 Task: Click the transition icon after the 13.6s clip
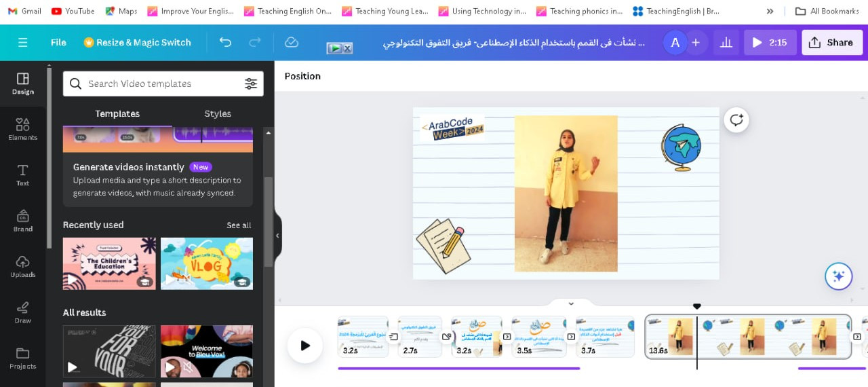click(857, 337)
